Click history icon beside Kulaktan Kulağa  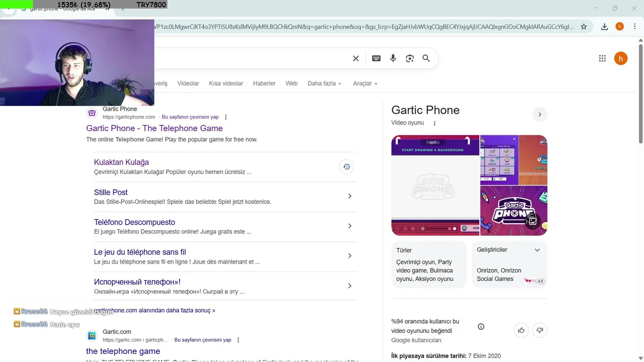(346, 167)
